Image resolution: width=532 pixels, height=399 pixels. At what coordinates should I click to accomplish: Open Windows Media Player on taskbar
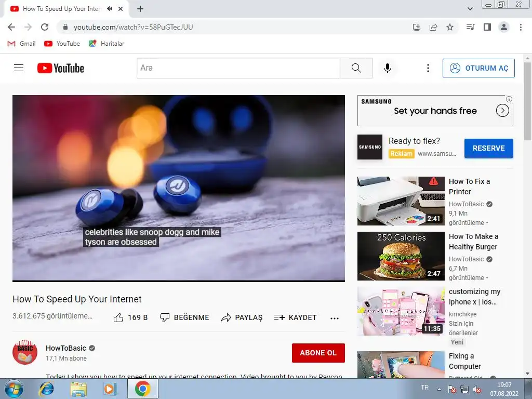pos(110,389)
